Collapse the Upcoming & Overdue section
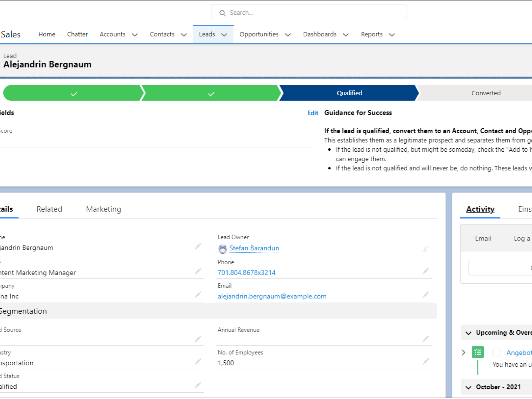Image resolution: width=532 pixels, height=399 pixels. [x=468, y=333]
